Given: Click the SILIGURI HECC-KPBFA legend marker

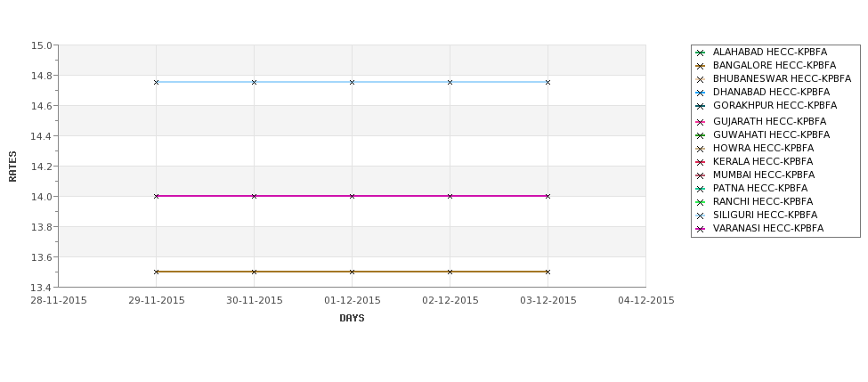Looking at the screenshot, I should (701, 215).
